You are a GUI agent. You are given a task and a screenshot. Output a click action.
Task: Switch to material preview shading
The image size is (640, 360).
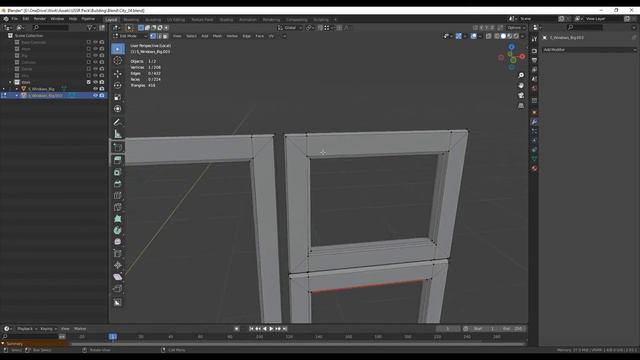(509, 36)
